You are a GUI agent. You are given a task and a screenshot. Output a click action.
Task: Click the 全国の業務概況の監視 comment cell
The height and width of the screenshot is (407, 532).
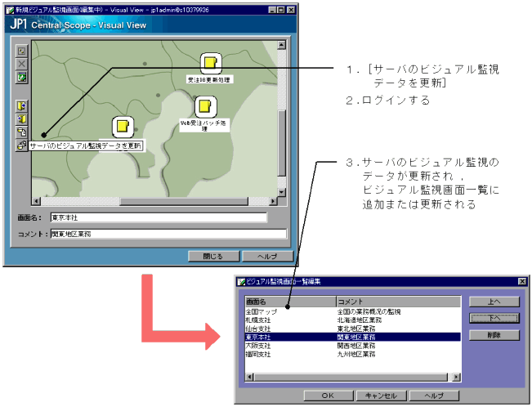369,311
